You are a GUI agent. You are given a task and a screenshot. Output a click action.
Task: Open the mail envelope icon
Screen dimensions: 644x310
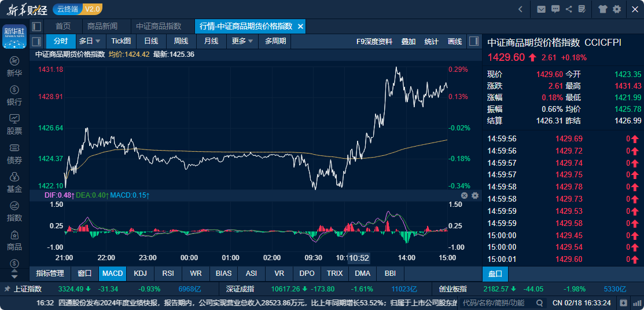click(x=541, y=9)
